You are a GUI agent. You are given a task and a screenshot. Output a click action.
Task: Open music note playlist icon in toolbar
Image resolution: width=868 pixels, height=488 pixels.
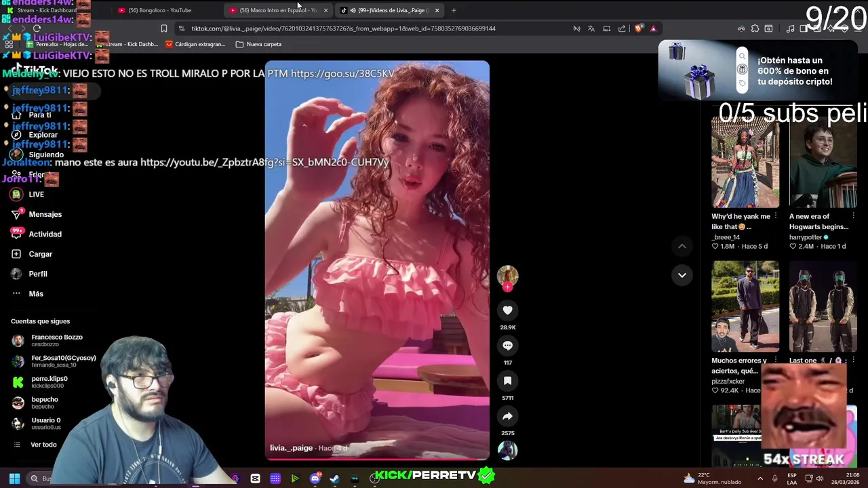[x=790, y=28]
